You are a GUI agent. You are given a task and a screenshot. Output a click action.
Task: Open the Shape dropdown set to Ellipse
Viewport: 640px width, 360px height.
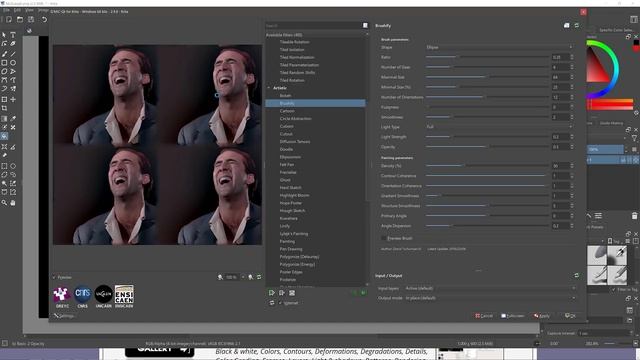click(x=500, y=47)
